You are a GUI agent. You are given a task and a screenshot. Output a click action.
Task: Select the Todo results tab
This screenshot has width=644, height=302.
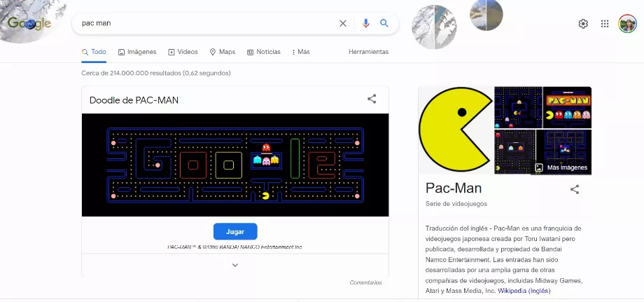pyautogui.click(x=94, y=52)
